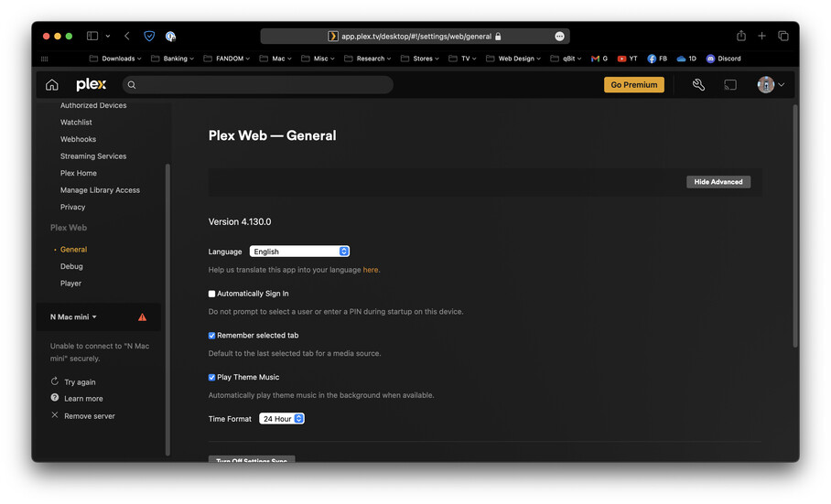Click the Try again refresh icon
This screenshot has width=831, height=504.
click(55, 381)
